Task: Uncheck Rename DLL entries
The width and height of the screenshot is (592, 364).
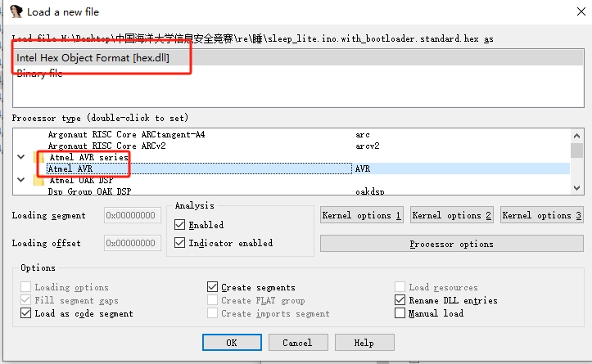Action: (x=400, y=300)
